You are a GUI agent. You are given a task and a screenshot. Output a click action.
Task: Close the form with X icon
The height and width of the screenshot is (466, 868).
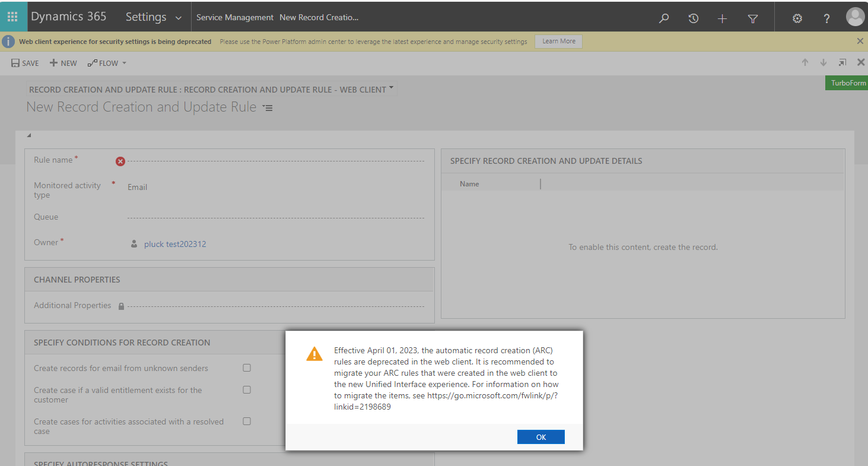pos(861,62)
